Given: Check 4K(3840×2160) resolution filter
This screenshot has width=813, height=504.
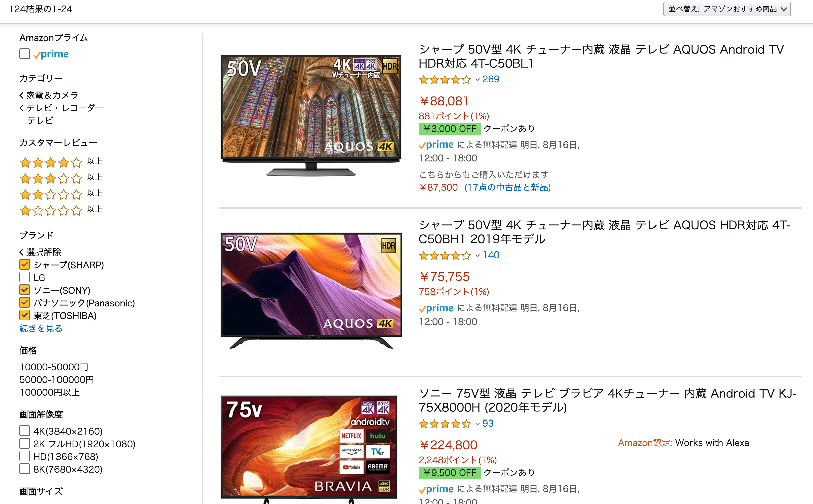Looking at the screenshot, I should pos(25,431).
